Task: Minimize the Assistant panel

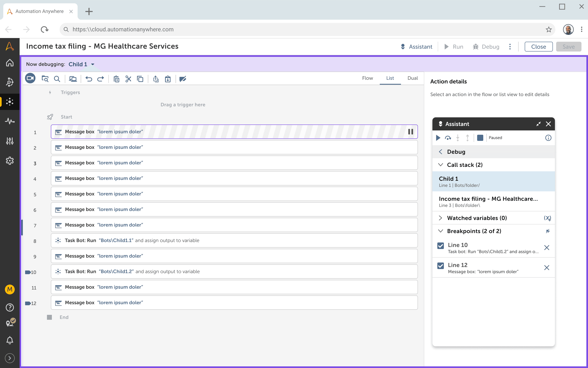Action: coord(538,124)
